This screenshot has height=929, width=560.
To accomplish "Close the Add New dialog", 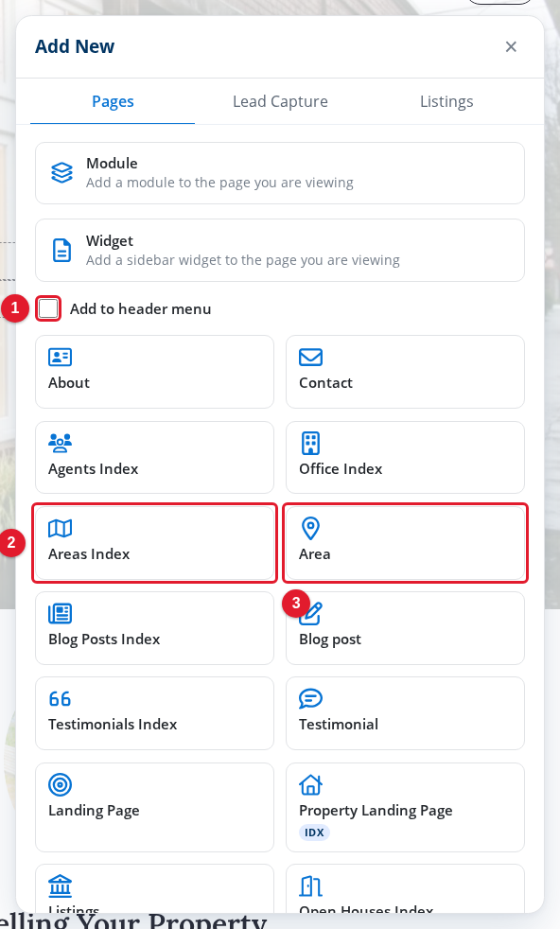I will (x=511, y=46).
